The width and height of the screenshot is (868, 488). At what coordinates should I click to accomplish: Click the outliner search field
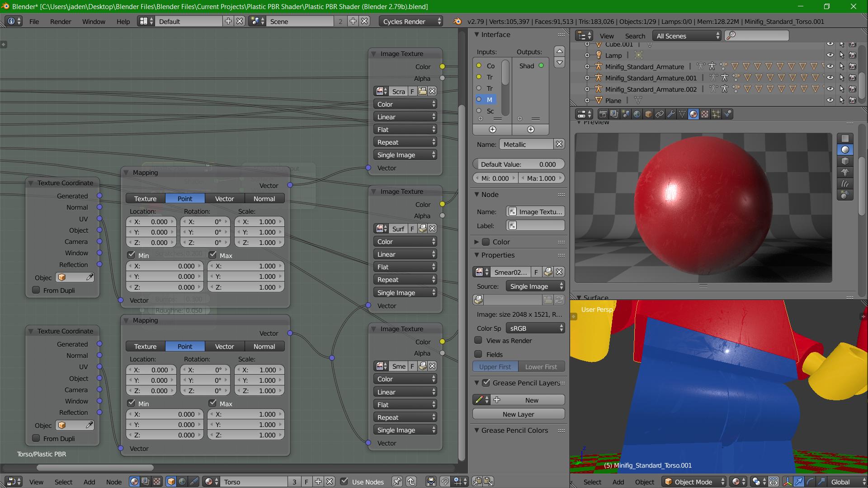[x=757, y=36]
